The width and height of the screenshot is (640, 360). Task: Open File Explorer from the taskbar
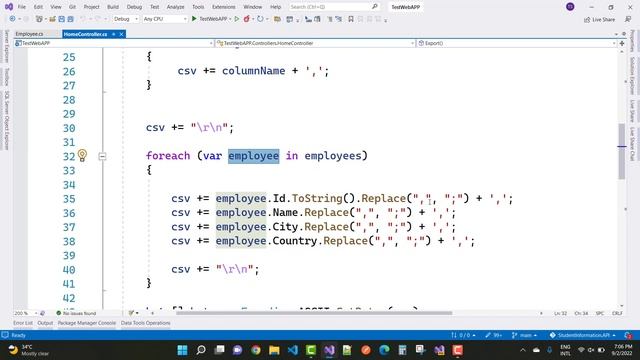tap(274, 350)
